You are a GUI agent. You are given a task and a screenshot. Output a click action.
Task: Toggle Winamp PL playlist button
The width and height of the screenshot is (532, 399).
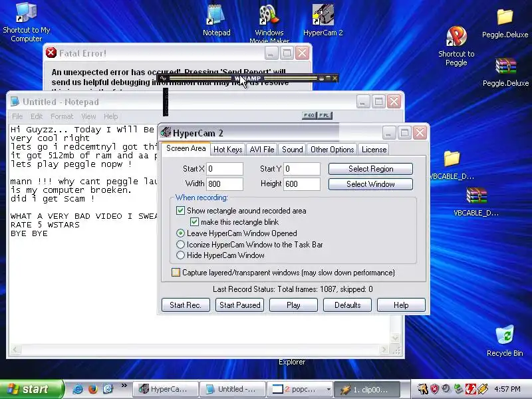325,115
